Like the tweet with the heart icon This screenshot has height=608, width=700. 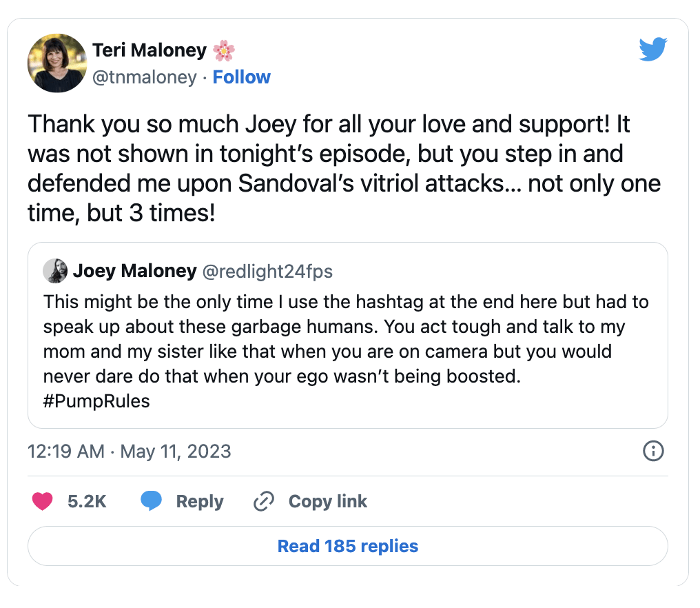pyautogui.click(x=43, y=501)
